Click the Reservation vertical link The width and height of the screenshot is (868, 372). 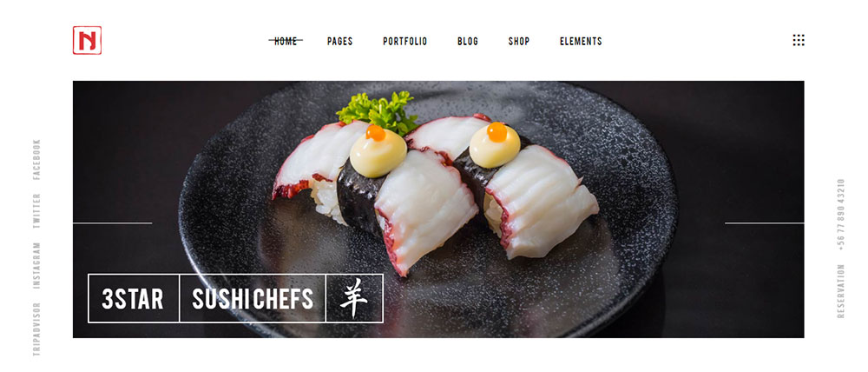pyautogui.click(x=841, y=291)
